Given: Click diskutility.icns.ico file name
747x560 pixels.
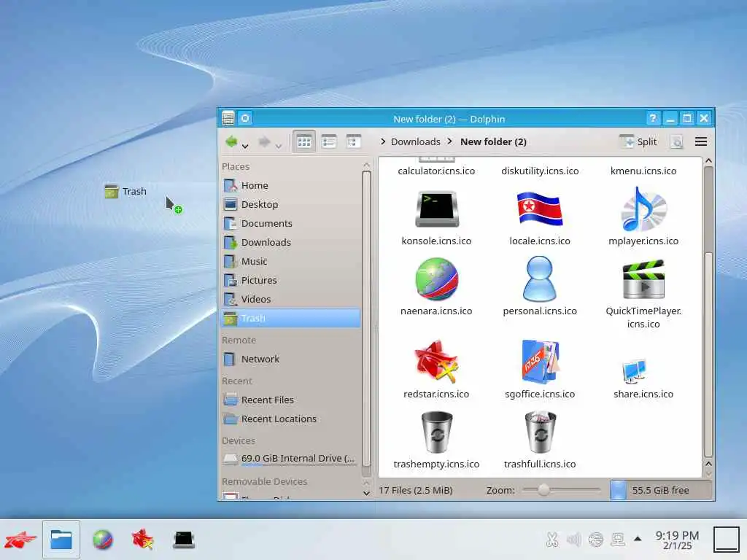Looking at the screenshot, I should coord(540,171).
